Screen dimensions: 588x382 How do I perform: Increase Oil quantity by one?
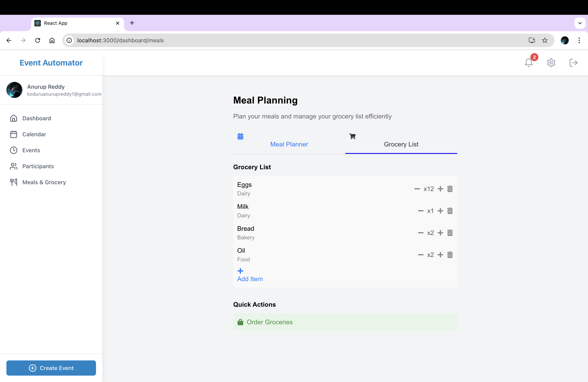(440, 255)
